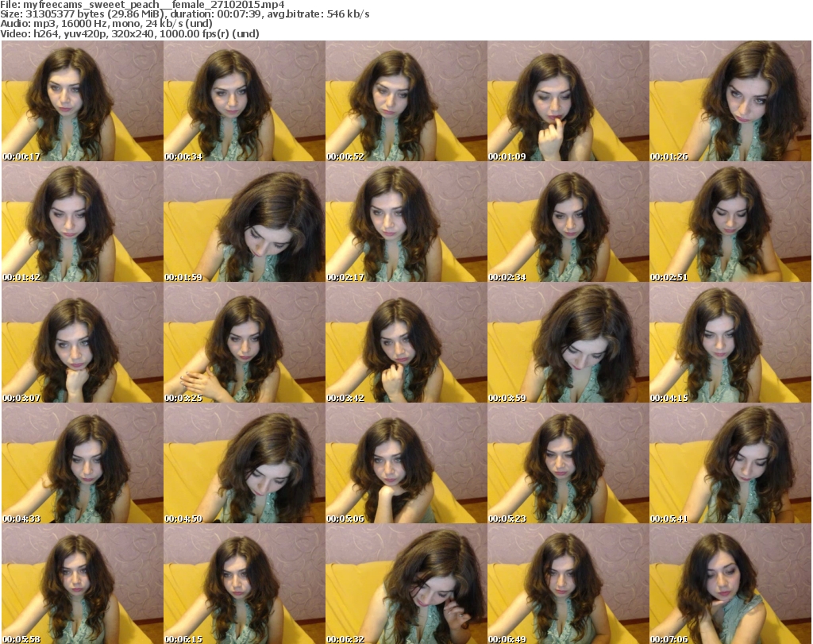Choose the frame labeled 00:06:15
Image resolution: width=813 pixels, height=644 pixels.
click(x=245, y=584)
